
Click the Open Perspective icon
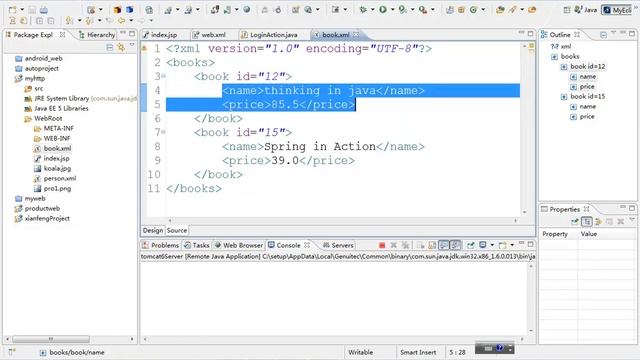[x=567, y=10]
